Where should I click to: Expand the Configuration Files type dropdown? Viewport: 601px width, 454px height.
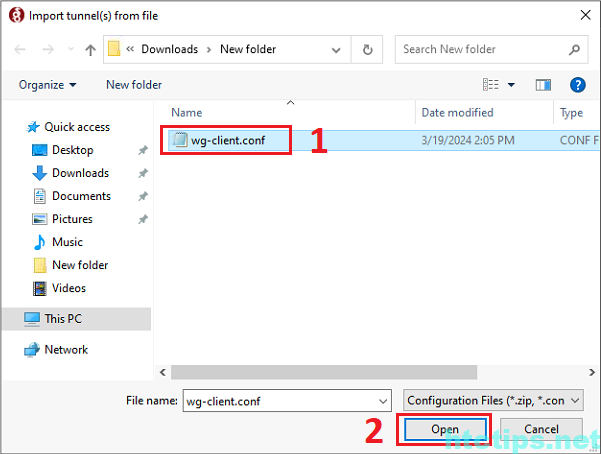click(x=493, y=400)
